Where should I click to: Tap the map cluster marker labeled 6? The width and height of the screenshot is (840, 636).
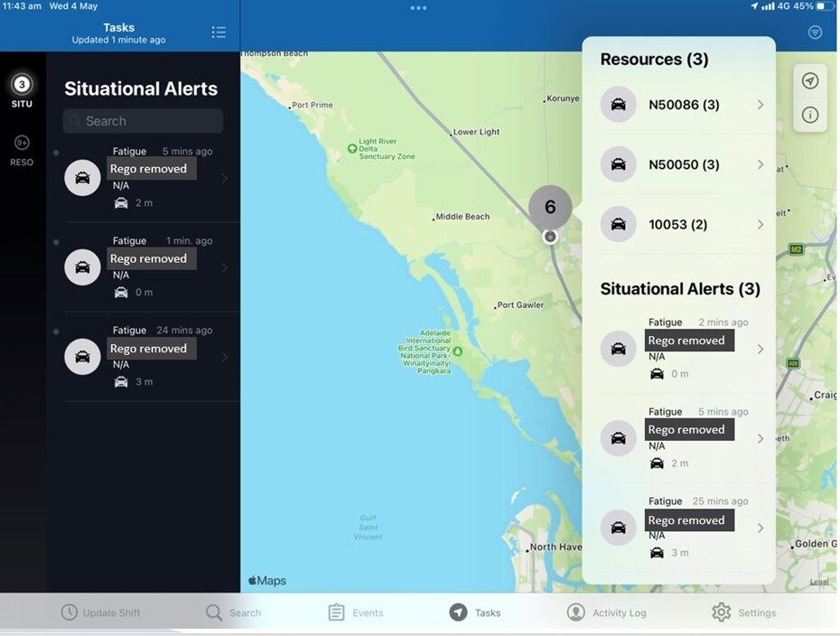pyautogui.click(x=550, y=208)
